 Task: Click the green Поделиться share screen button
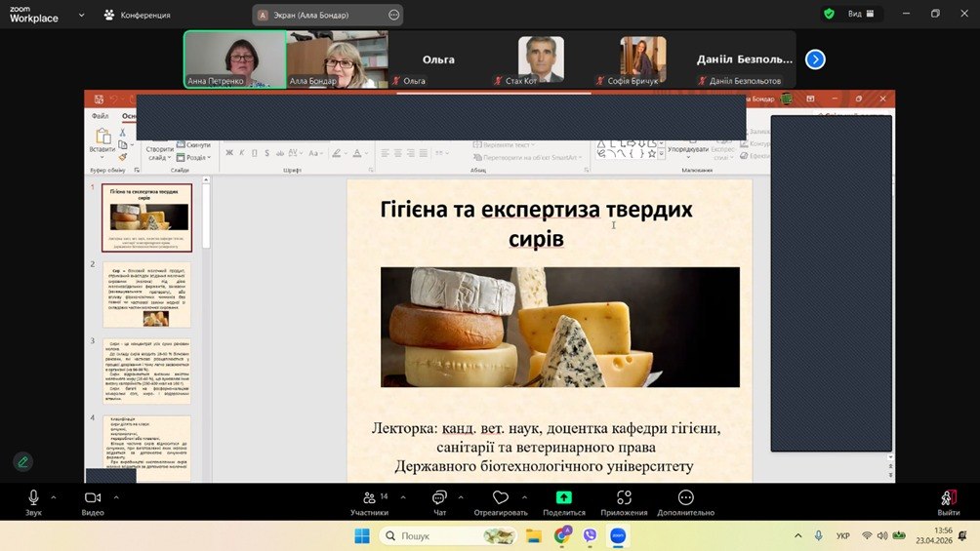[563, 498]
